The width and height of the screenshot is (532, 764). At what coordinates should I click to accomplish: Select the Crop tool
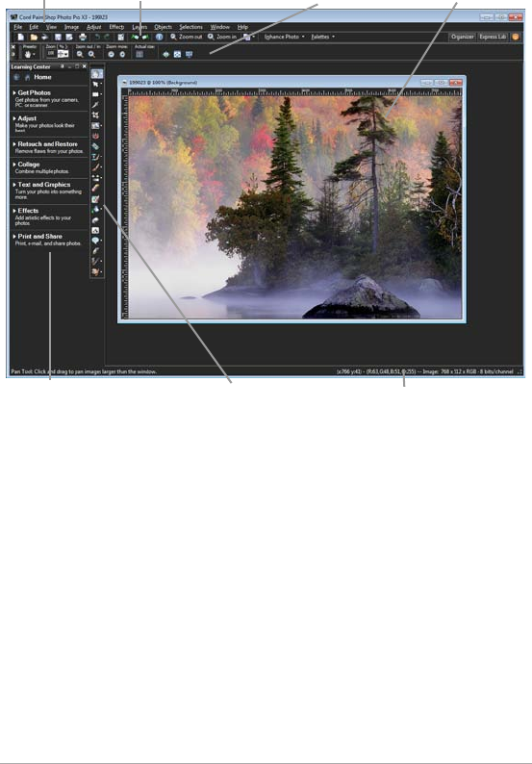coord(96,115)
